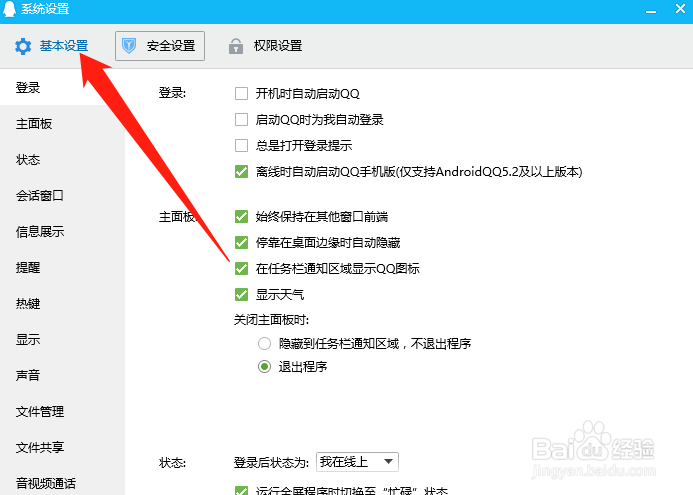Toggle 运行全屏程序时切换至忙碌状态 checkbox
693x495 pixels.
tap(241, 491)
